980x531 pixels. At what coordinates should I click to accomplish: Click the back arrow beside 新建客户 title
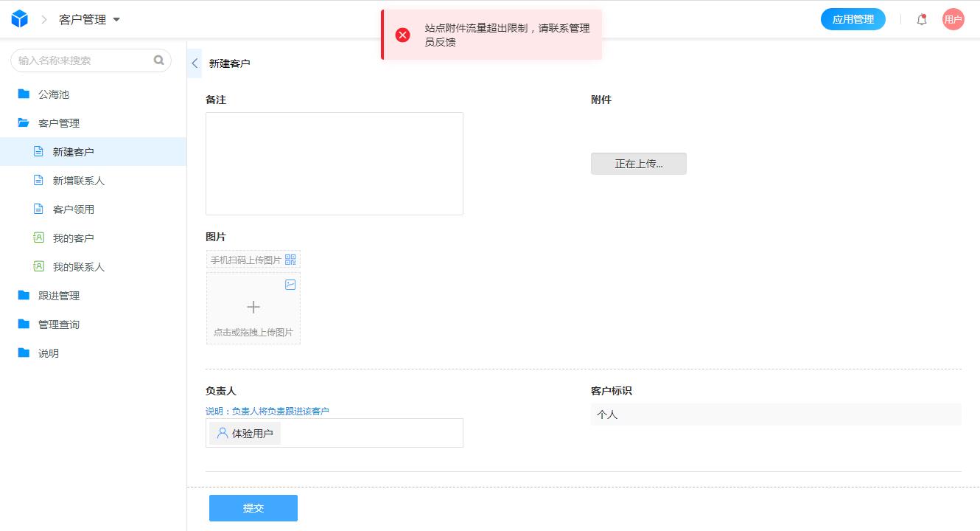coord(193,63)
